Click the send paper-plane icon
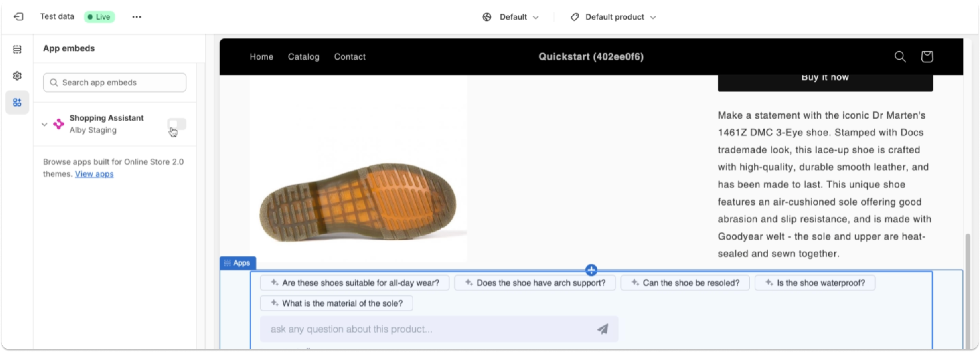 [x=603, y=329]
